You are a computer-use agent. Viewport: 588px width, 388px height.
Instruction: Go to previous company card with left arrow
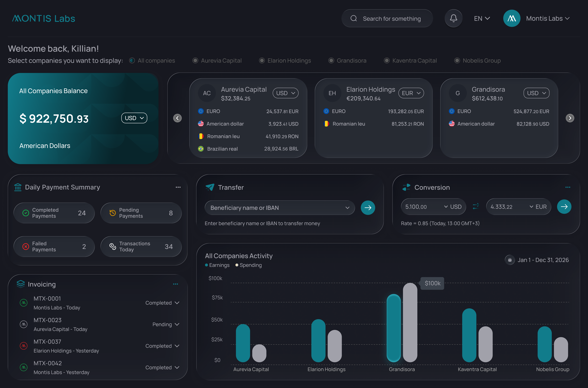pyautogui.click(x=177, y=118)
